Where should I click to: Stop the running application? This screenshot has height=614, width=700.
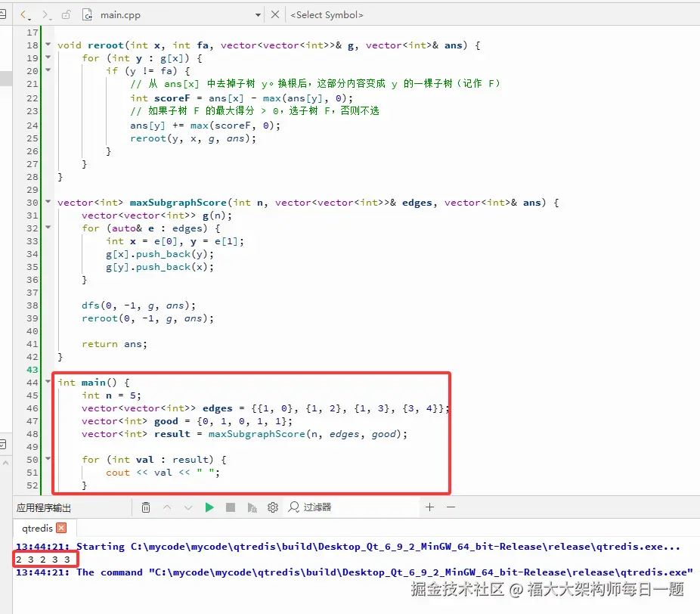(231, 507)
